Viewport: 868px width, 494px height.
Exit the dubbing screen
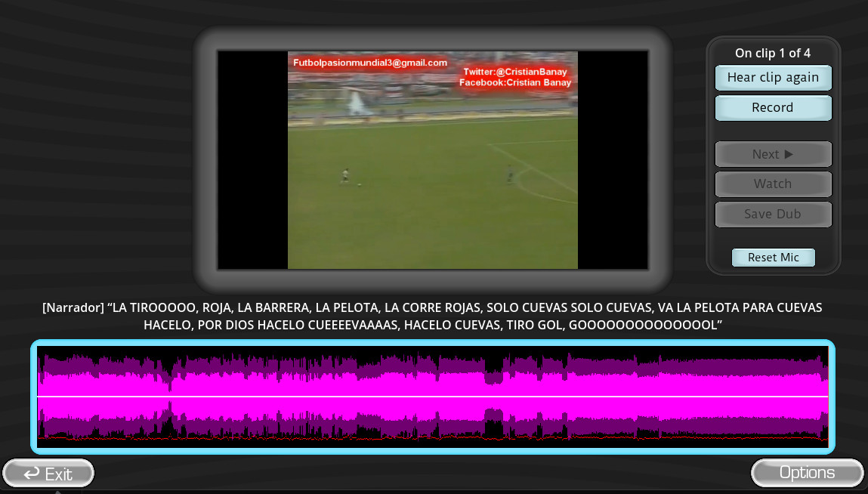pyautogui.click(x=48, y=474)
